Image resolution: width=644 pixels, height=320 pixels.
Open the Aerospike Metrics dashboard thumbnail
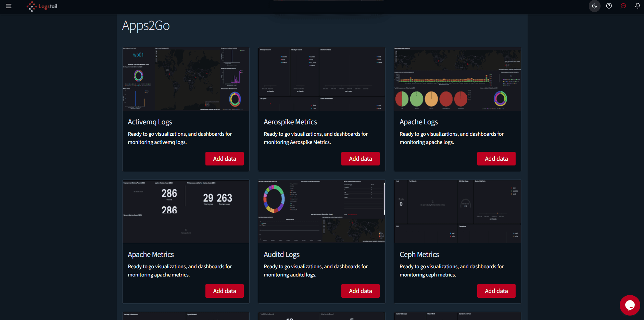[x=321, y=79]
